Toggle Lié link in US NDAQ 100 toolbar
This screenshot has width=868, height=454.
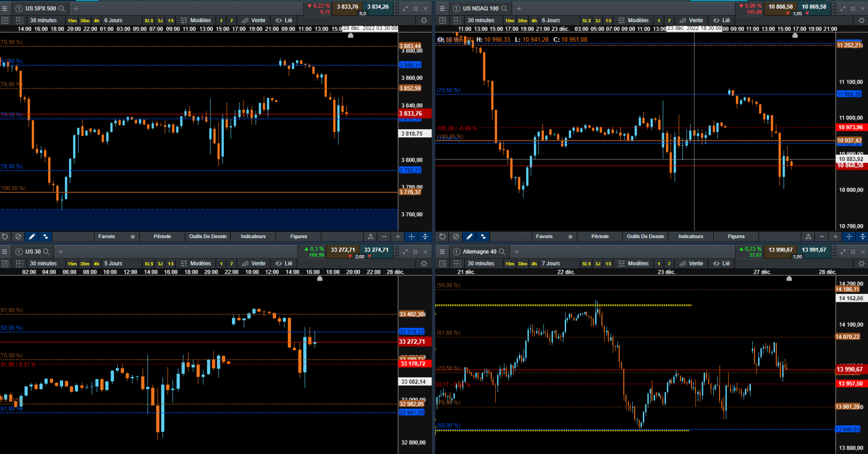coord(722,20)
